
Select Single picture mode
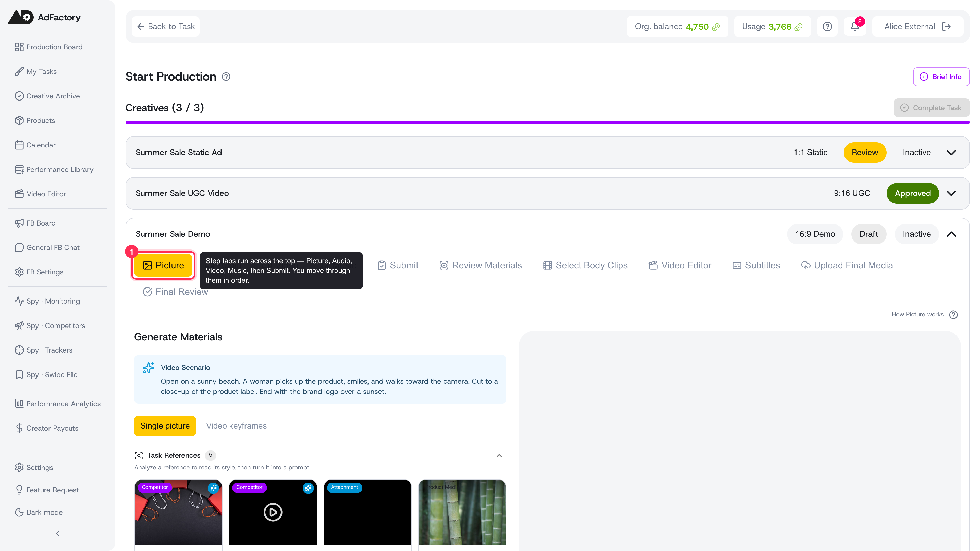click(x=165, y=426)
